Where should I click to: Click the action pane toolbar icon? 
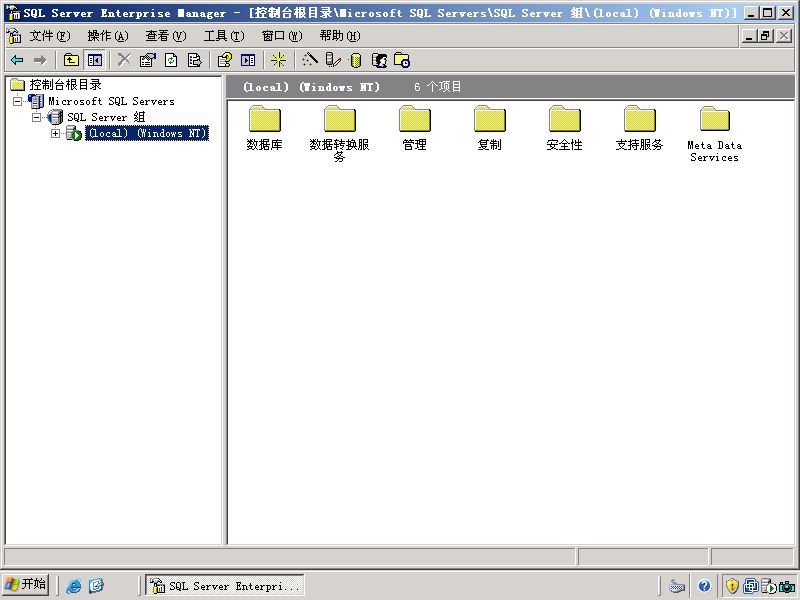point(248,60)
